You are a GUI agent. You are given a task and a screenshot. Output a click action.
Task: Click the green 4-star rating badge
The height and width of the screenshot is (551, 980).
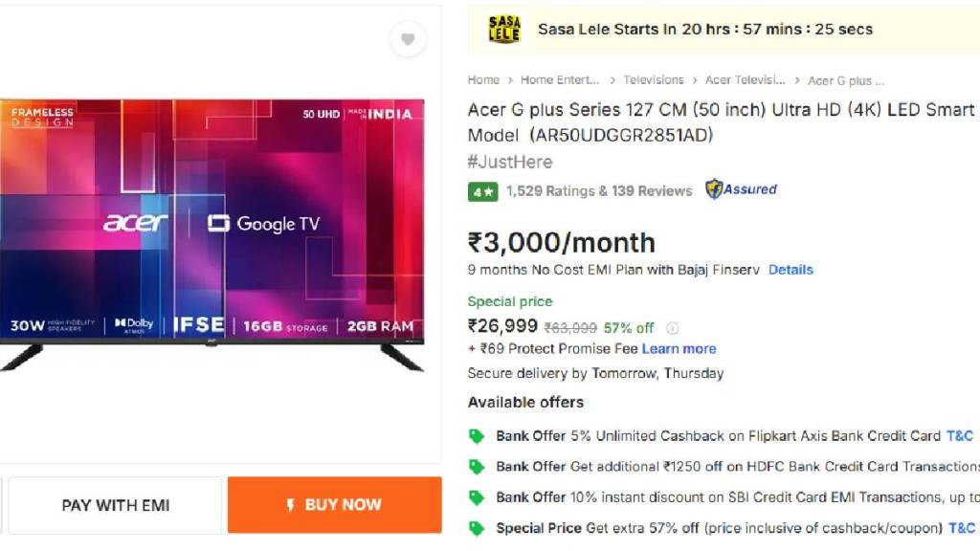coord(482,191)
